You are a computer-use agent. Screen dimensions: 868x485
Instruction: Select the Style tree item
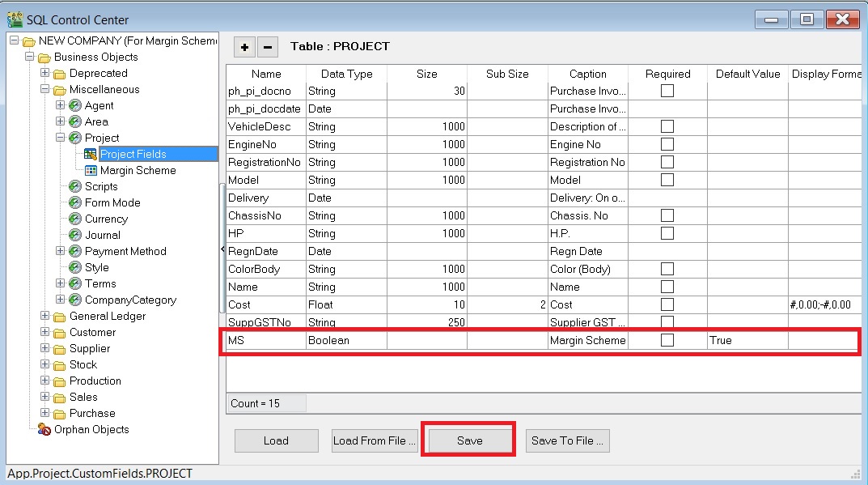coord(96,267)
